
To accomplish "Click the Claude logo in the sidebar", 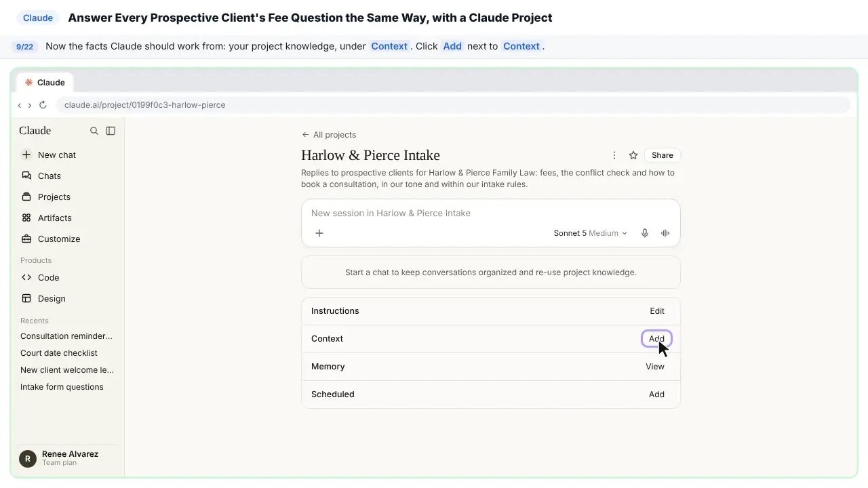I will [35, 131].
